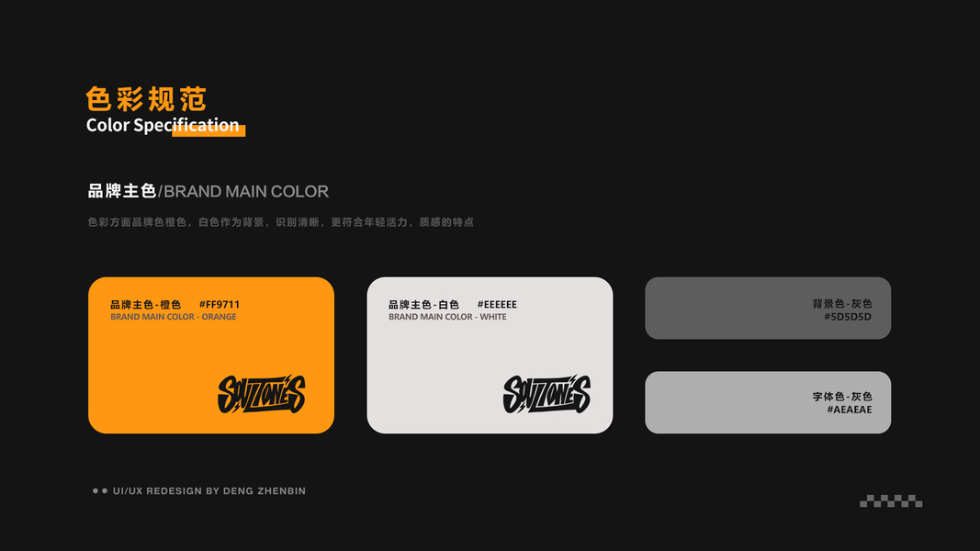Click the 色彩规范 orange heading

coord(146,99)
